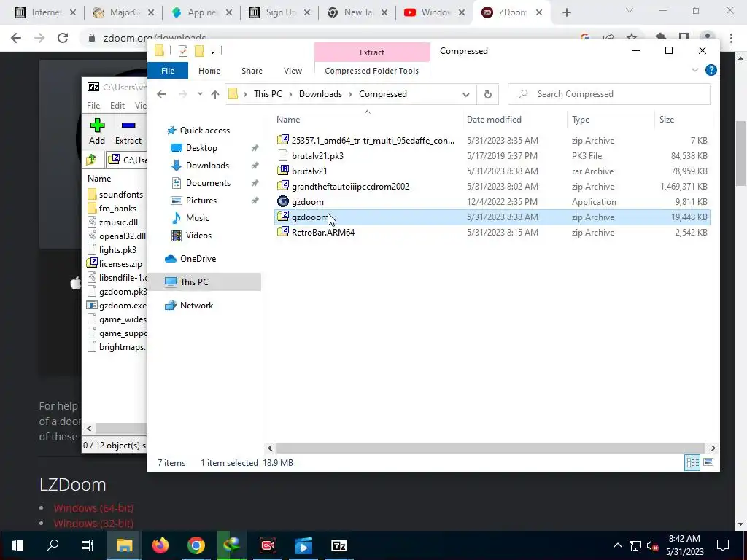Open notifications action center
The width and height of the screenshot is (747, 560).
coord(723,545)
